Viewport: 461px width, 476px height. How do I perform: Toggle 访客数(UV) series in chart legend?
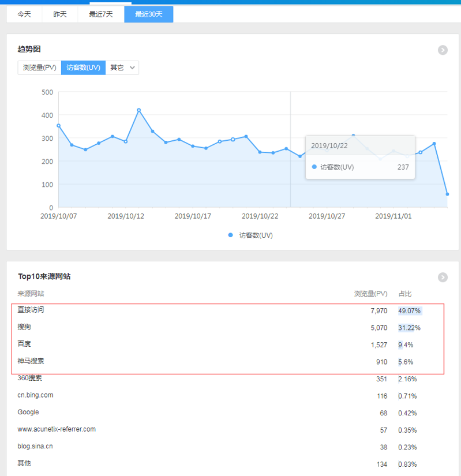point(250,235)
